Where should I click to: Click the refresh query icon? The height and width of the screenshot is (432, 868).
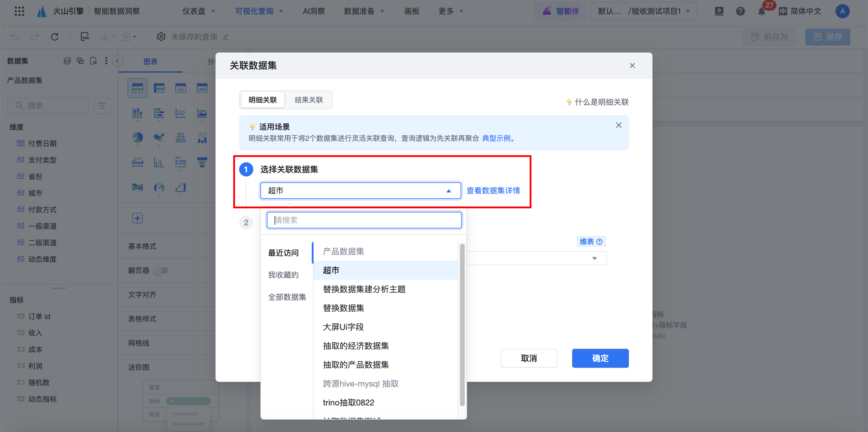pyautogui.click(x=55, y=37)
